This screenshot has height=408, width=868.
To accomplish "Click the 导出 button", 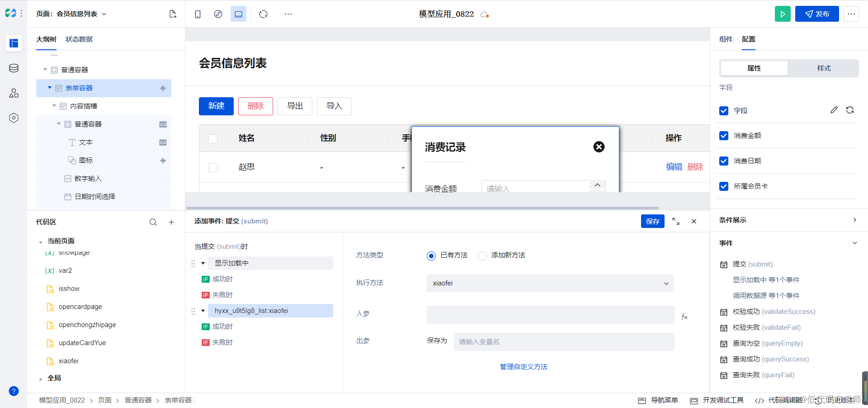I will tap(295, 106).
